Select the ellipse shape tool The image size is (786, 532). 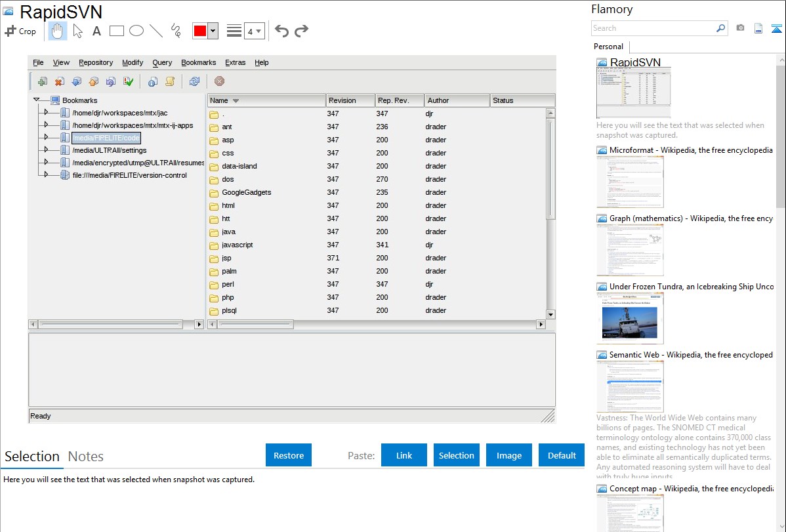click(136, 31)
